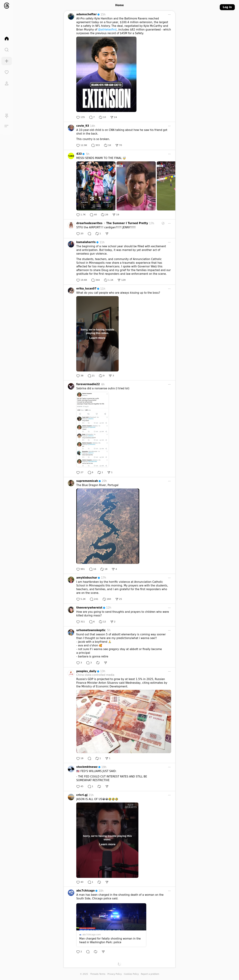239x980 pixels.
Task: Open the Threads logo home link
Action: pos(6,6)
